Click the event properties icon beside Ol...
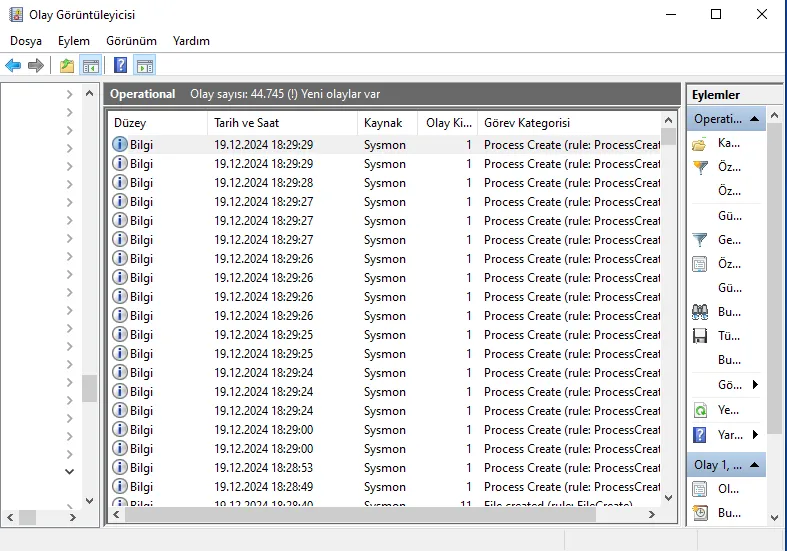This screenshot has height=551, width=787. pos(700,489)
